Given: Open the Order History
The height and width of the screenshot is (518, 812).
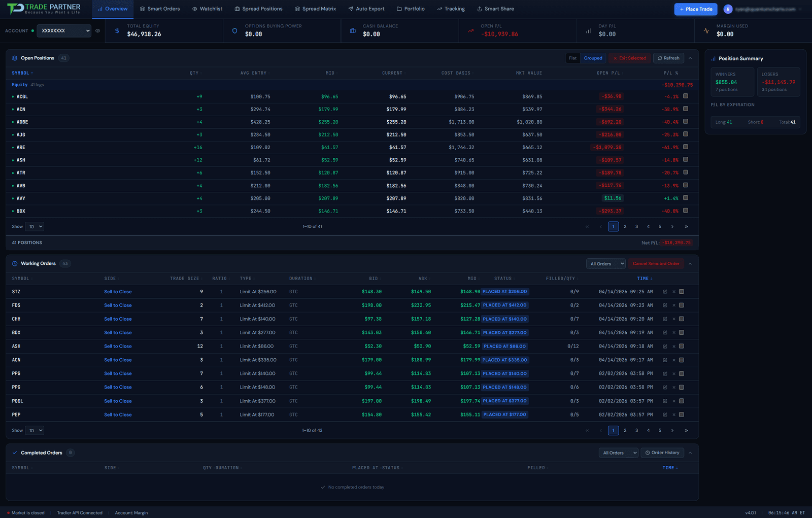Looking at the screenshot, I should click(x=662, y=453).
